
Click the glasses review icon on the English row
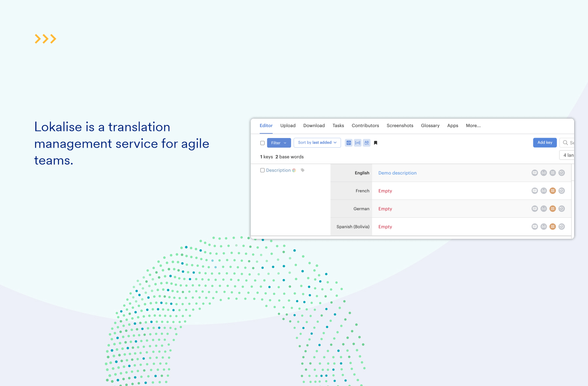pos(543,173)
